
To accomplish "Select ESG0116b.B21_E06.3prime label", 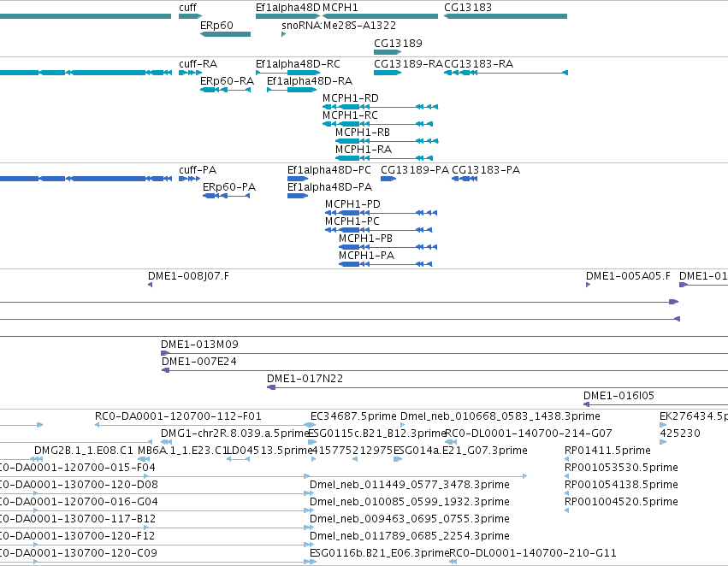I will coord(379,553).
